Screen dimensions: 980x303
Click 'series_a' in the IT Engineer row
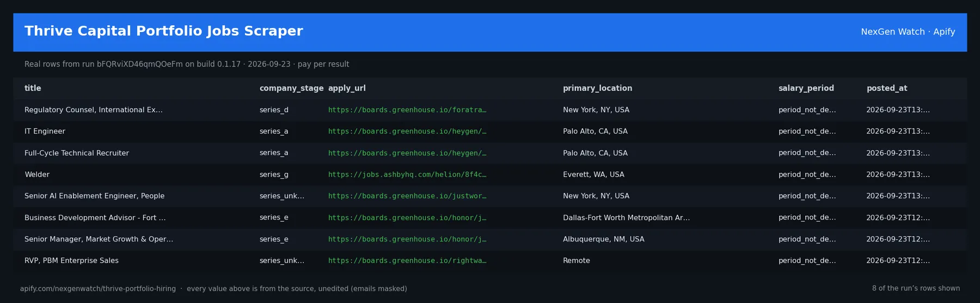(274, 131)
